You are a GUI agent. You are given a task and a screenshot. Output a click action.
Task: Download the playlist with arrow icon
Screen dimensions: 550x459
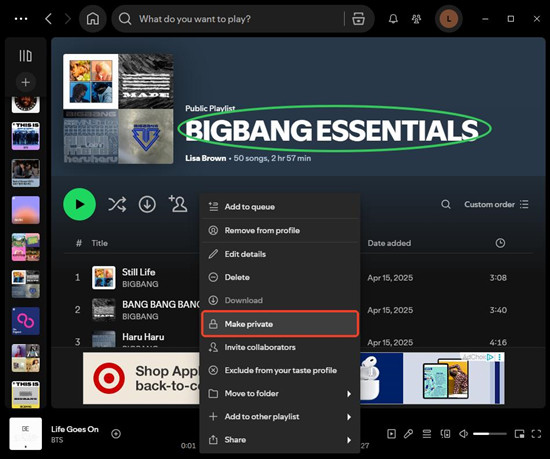tap(147, 204)
